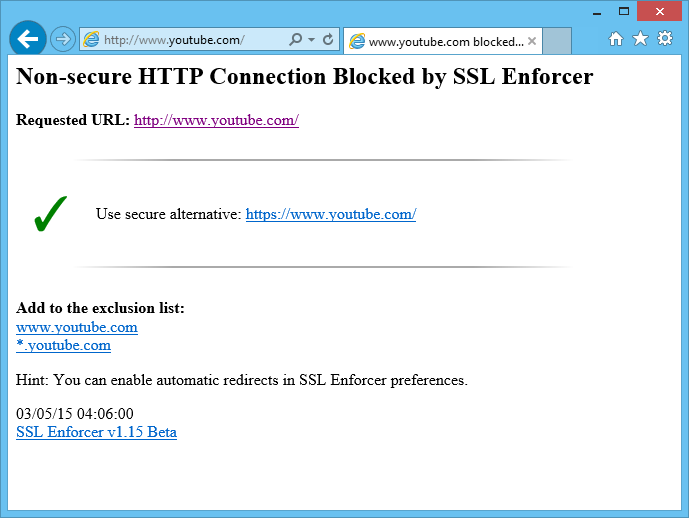Go back using the Back arrow button
Screen dimensions: 689x518
[x=28, y=39]
